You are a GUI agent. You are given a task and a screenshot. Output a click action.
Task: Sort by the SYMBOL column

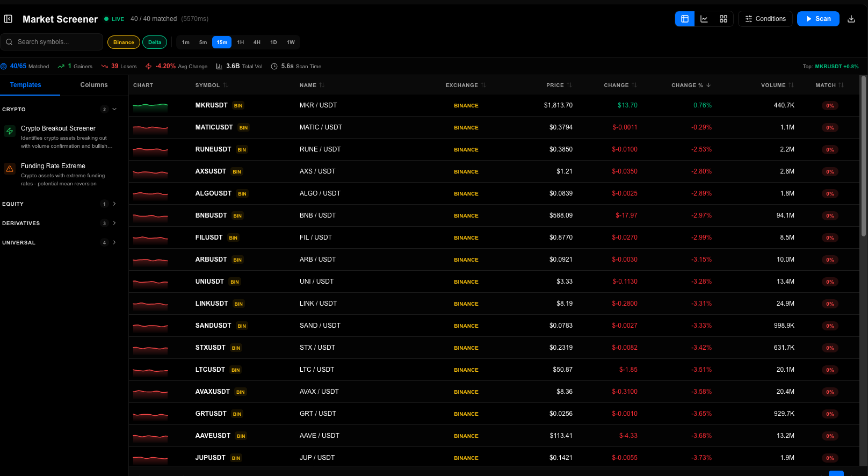click(212, 85)
